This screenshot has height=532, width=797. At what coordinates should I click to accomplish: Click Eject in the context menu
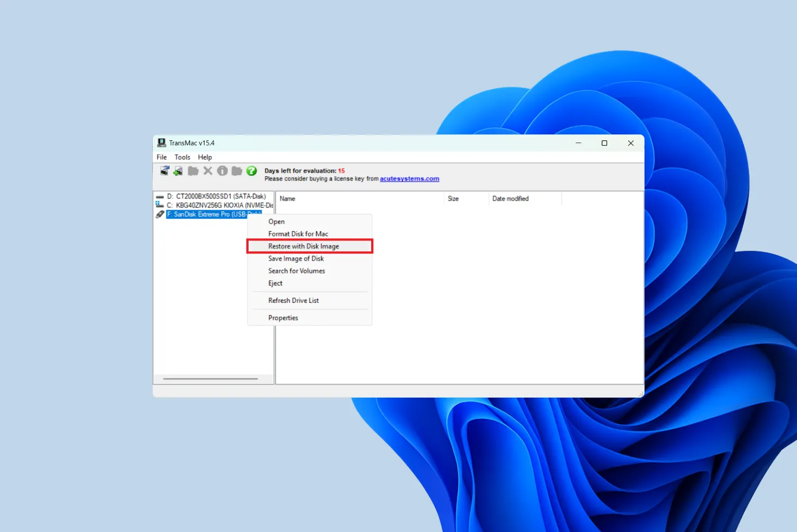pyautogui.click(x=275, y=283)
